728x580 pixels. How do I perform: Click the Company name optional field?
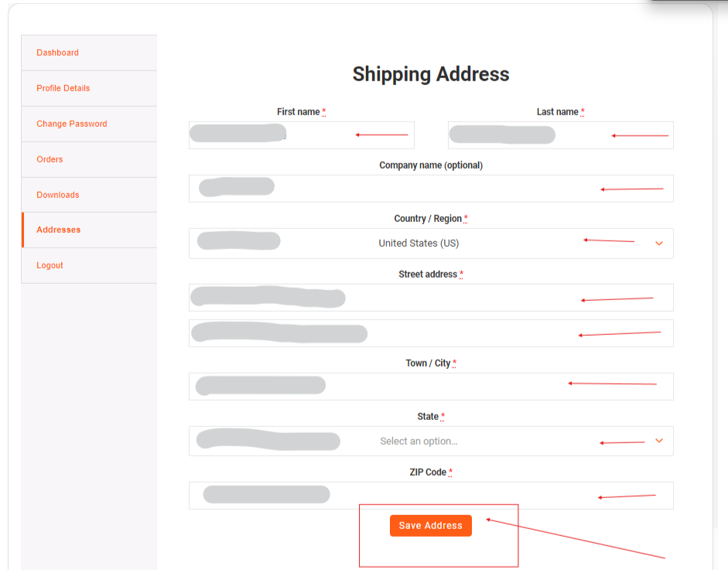(431, 189)
